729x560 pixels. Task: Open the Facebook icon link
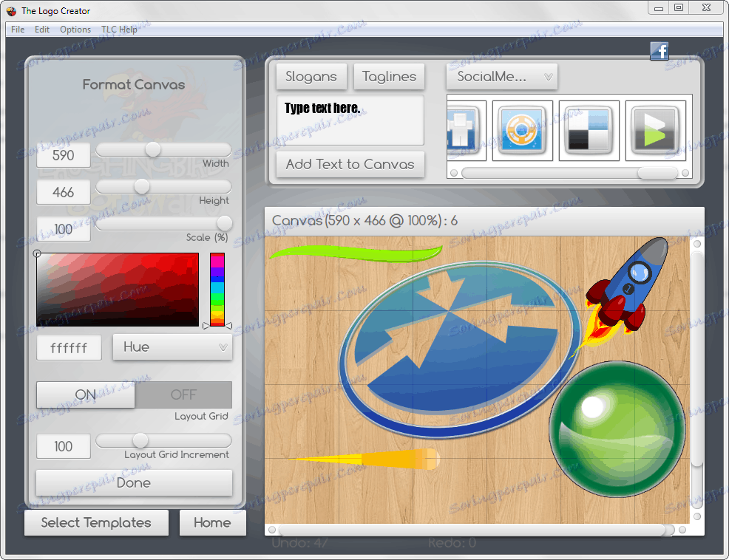659,51
